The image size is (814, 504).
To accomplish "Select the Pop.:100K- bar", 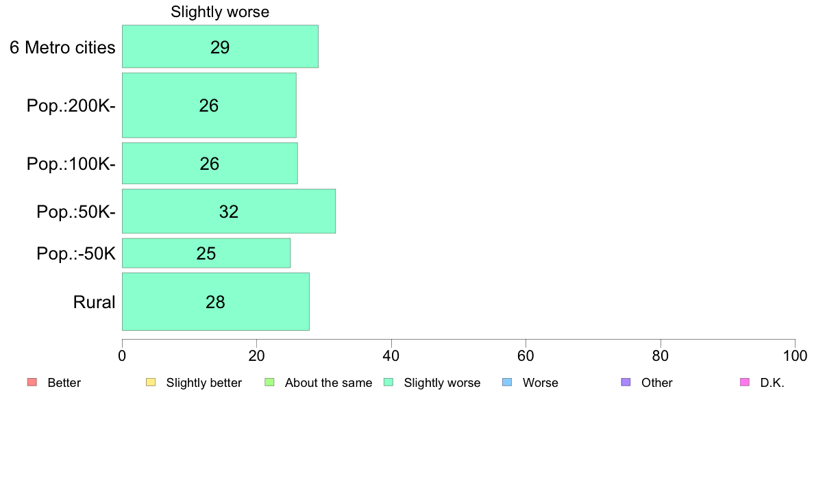I will click(x=210, y=164).
